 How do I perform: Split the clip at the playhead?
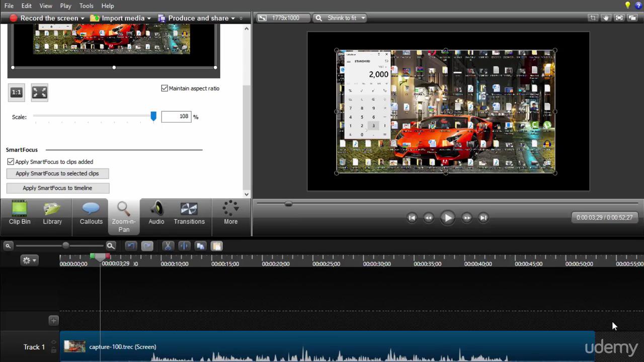click(184, 246)
